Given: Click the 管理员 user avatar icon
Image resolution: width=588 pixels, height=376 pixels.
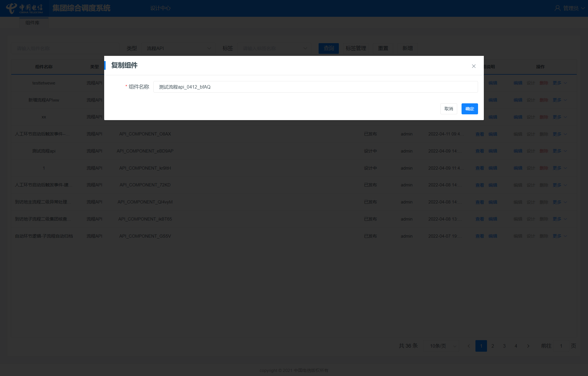Looking at the screenshot, I should tap(557, 8).
